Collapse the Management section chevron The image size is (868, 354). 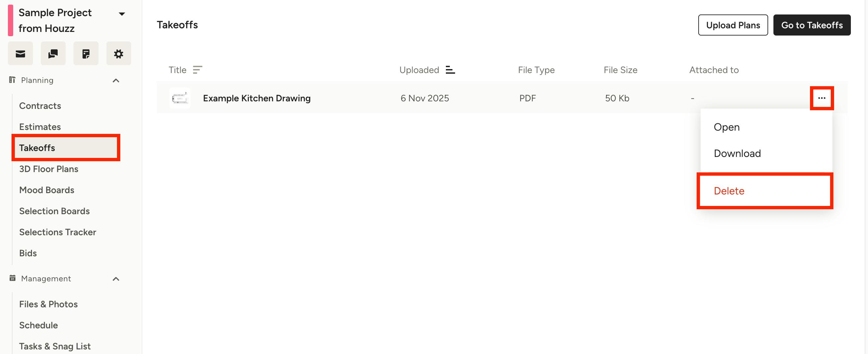pos(116,279)
